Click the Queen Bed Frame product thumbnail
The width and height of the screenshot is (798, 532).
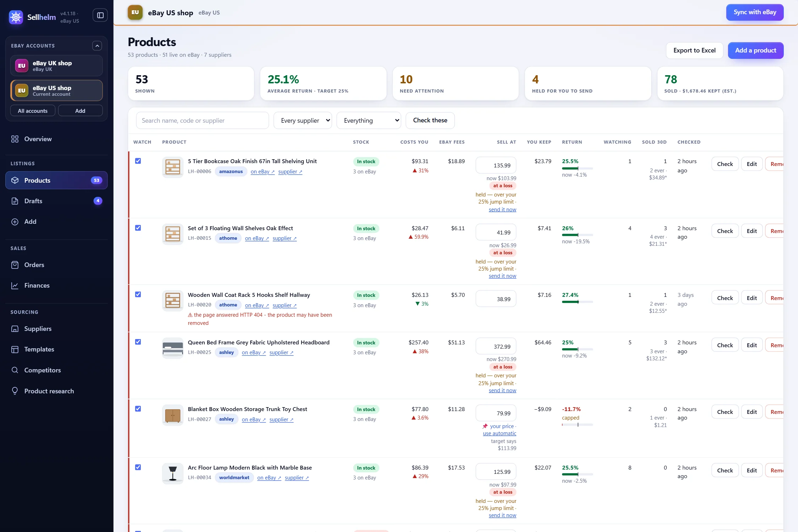173,348
